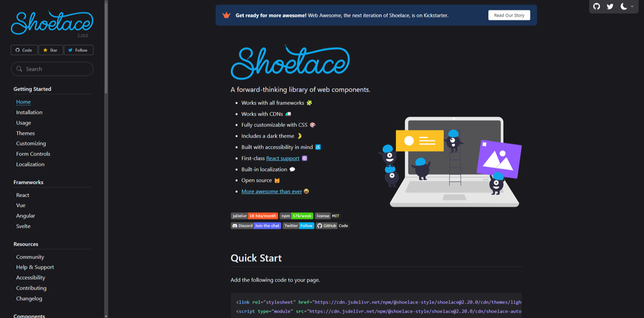Click the Resources section heading

(x=26, y=244)
